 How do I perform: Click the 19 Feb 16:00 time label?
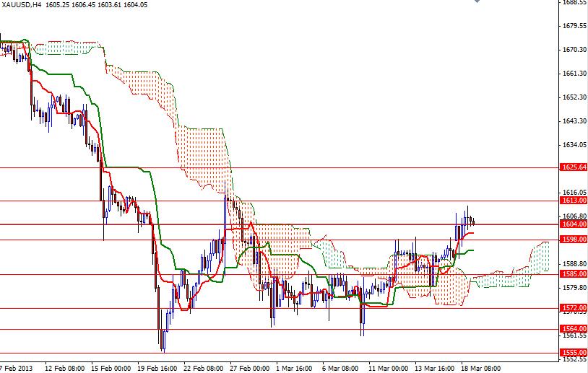[x=157, y=368]
